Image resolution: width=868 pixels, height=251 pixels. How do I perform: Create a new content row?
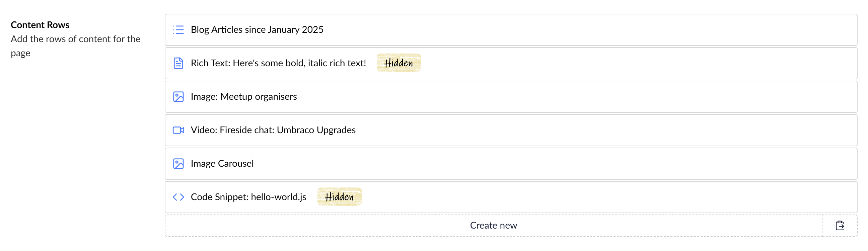(494, 225)
